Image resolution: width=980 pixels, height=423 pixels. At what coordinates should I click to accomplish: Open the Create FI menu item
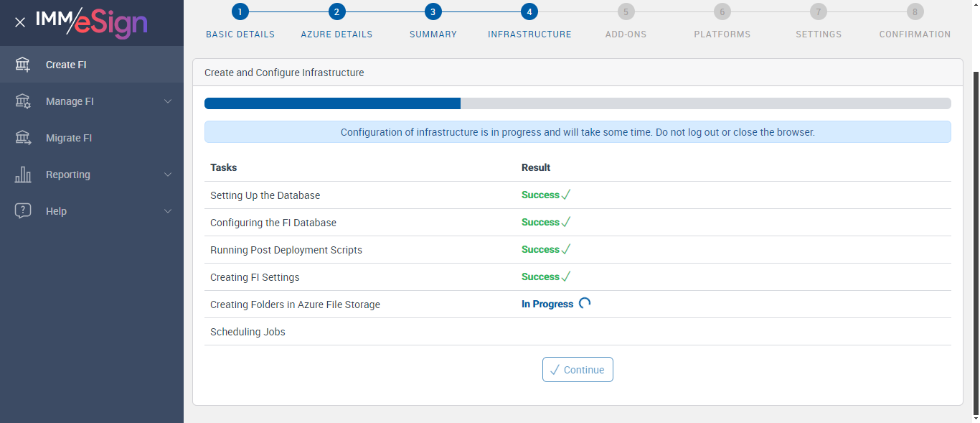tap(66, 65)
